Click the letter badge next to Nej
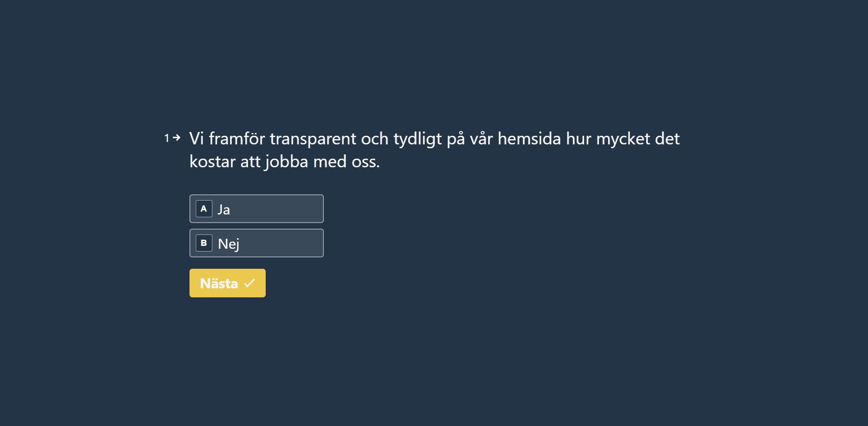This screenshot has height=426, width=868. (204, 243)
